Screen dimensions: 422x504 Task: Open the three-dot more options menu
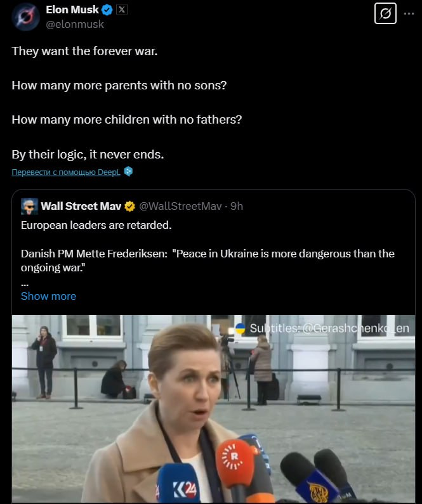point(408,13)
